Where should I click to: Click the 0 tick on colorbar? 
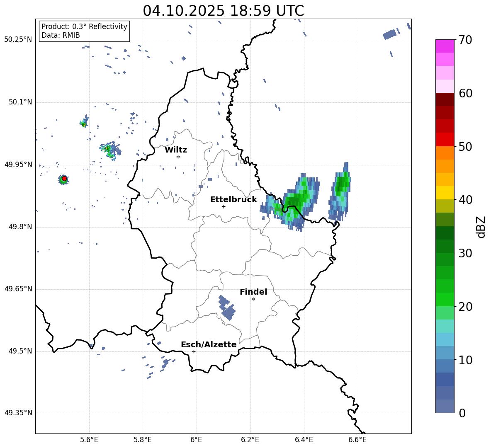(x=462, y=413)
